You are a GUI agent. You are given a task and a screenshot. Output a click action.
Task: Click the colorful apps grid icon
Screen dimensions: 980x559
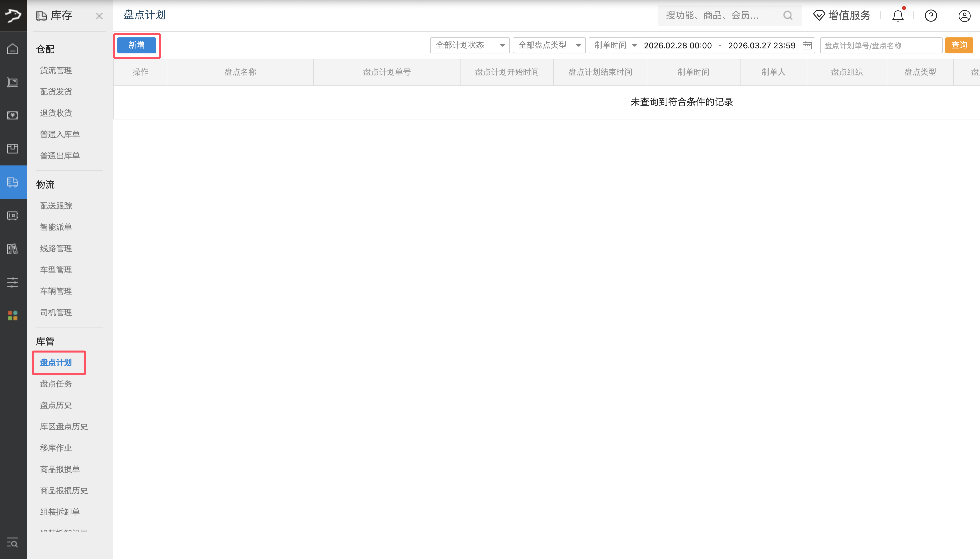point(13,315)
